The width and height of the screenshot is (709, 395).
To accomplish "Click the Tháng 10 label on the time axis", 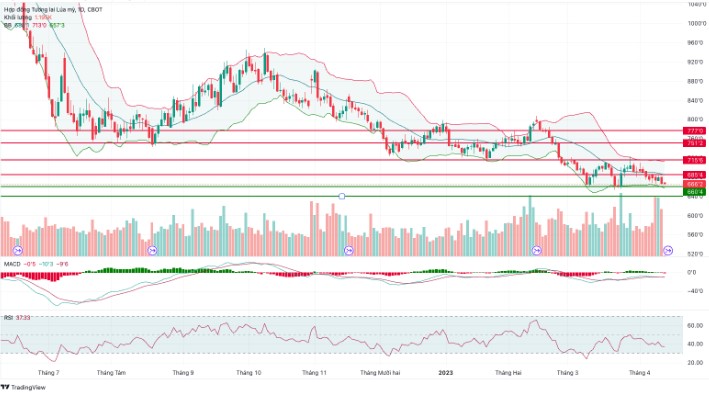I will [248, 373].
